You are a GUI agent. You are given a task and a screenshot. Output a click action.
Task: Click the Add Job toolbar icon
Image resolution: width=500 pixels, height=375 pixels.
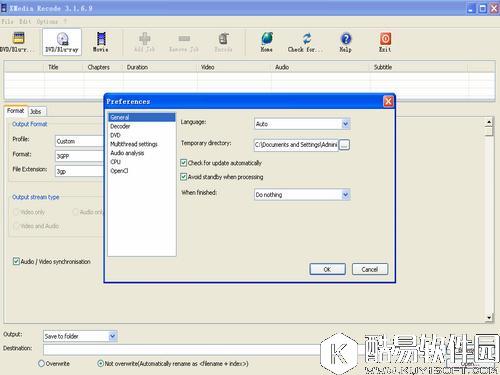click(x=144, y=42)
